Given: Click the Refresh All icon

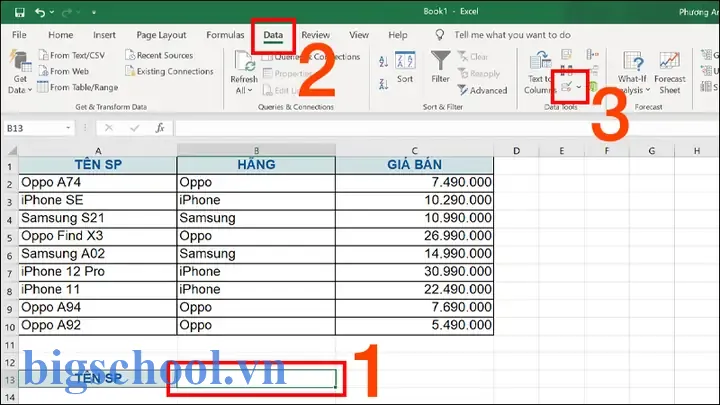Looking at the screenshot, I should pos(244,62).
